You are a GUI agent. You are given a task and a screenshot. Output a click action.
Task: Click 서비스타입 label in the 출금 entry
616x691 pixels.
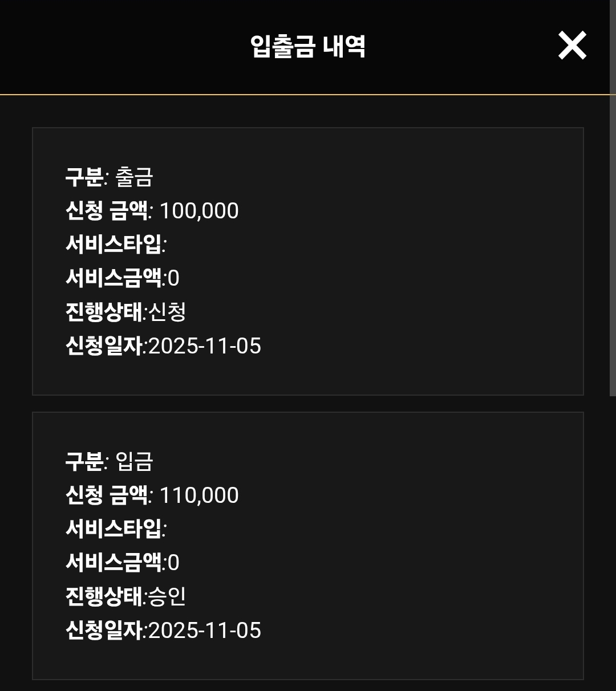click(x=114, y=245)
